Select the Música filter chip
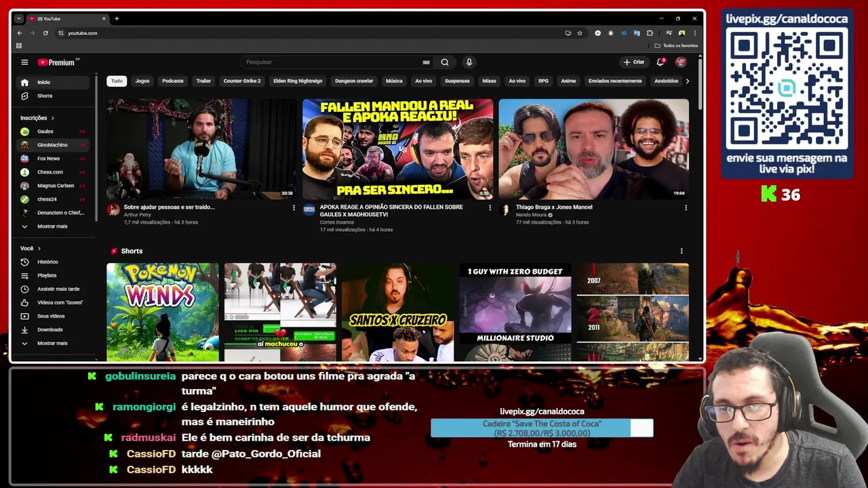This screenshot has height=488, width=868. coord(394,81)
